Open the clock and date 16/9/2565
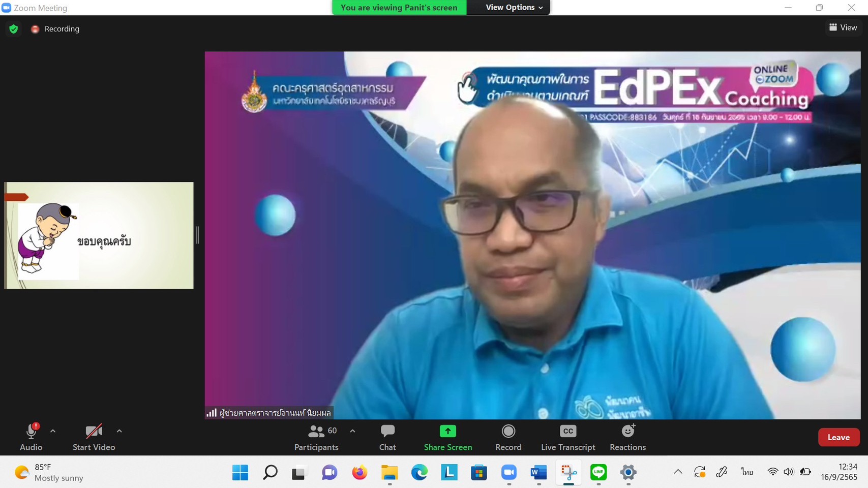The image size is (868, 488). 839,472
